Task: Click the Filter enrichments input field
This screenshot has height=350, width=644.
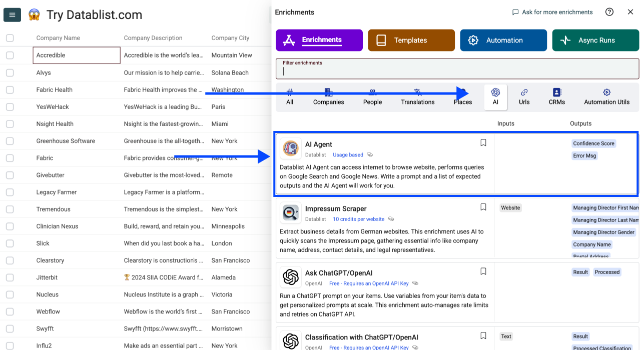Action: pyautogui.click(x=457, y=71)
